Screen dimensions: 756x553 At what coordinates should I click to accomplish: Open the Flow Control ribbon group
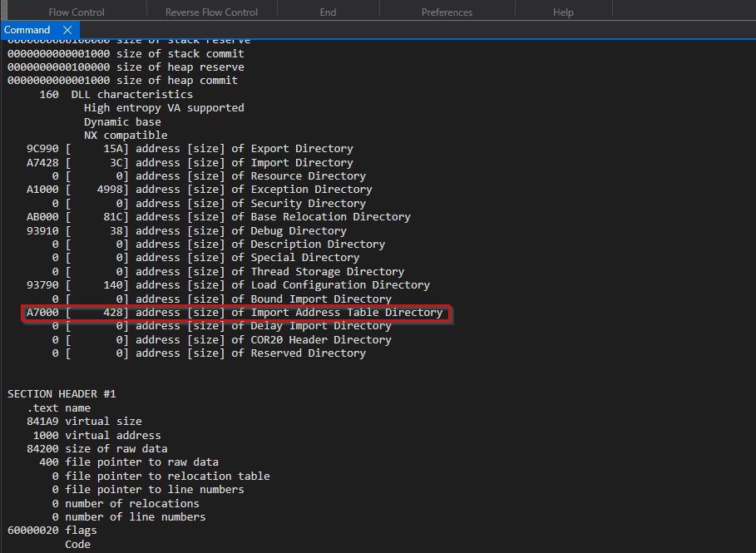pos(77,12)
